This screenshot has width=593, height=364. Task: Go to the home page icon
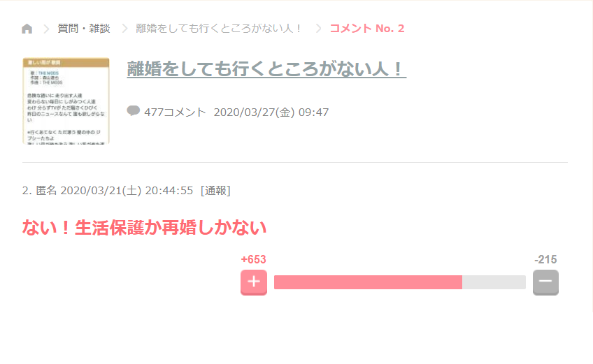point(27,29)
